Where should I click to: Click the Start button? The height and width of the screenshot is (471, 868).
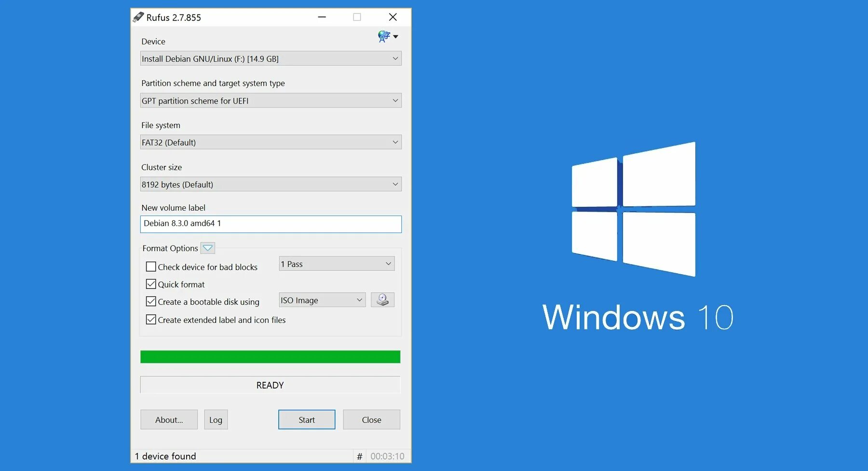(307, 419)
